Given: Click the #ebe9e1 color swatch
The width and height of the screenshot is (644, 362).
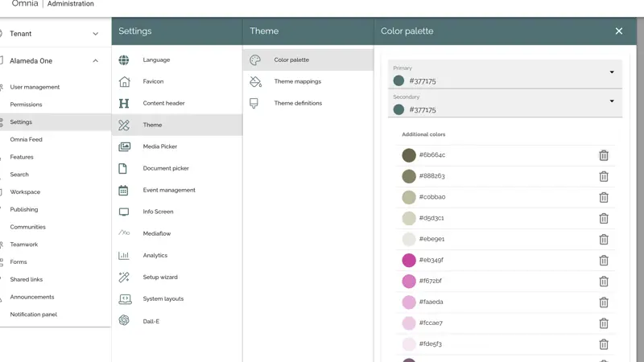Looking at the screenshot, I should tap(409, 239).
